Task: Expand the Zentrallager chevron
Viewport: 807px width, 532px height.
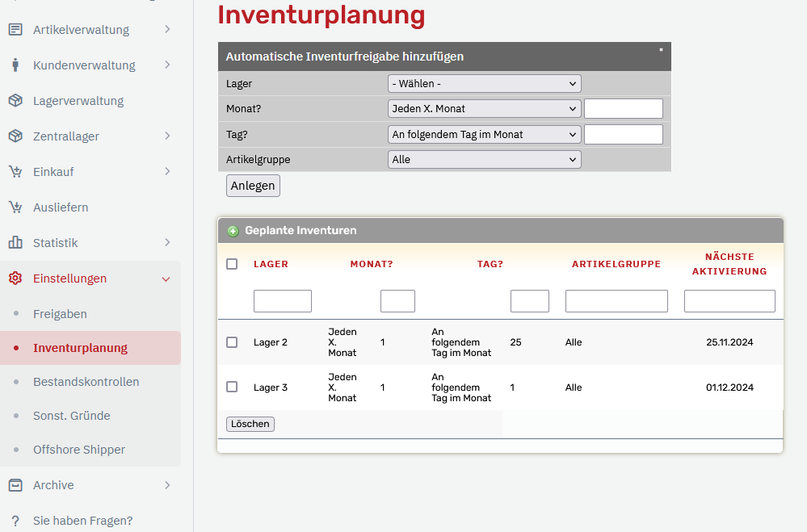Action: click(x=167, y=136)
